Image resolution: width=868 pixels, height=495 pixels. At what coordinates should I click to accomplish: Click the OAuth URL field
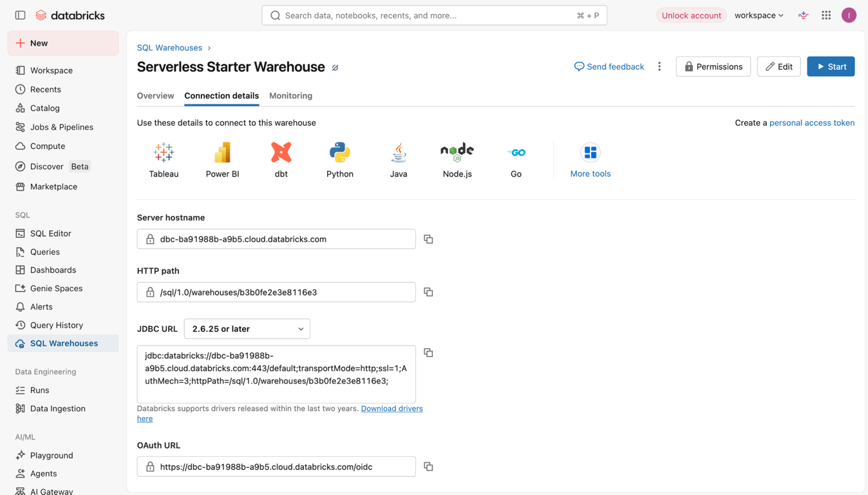[276, 467]
